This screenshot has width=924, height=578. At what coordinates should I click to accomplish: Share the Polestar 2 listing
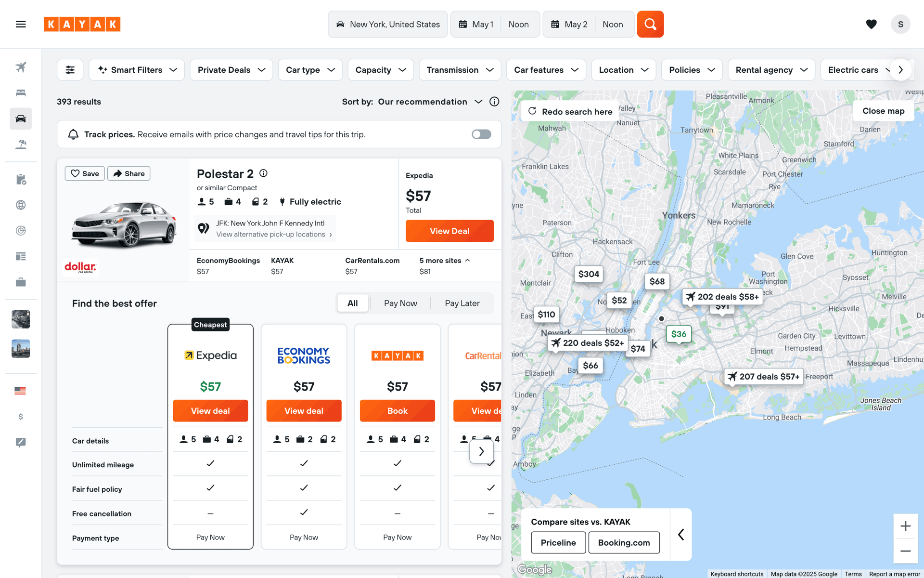click(x=129, y=173)
